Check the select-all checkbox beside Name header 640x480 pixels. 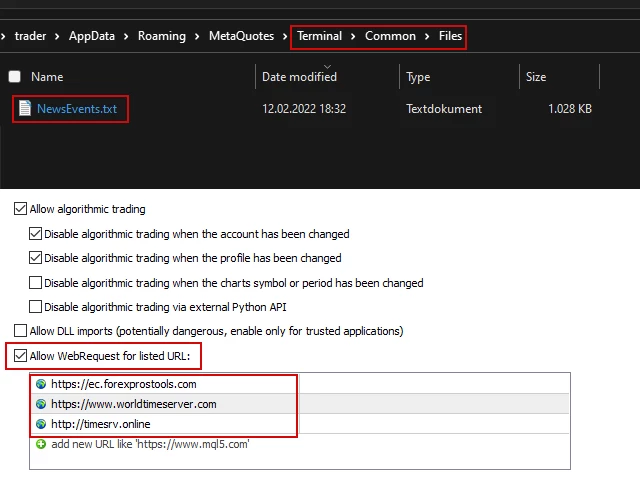(x=14, y=77)
